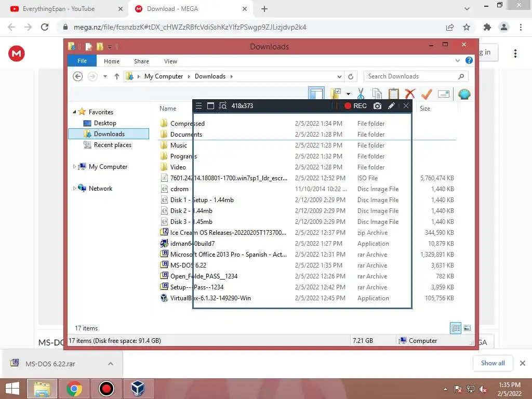Image resolution: width=532 pixels, height=399 pixels.
Task: Toggle the navigation pane layout button
Action: (x=316, y=94)
